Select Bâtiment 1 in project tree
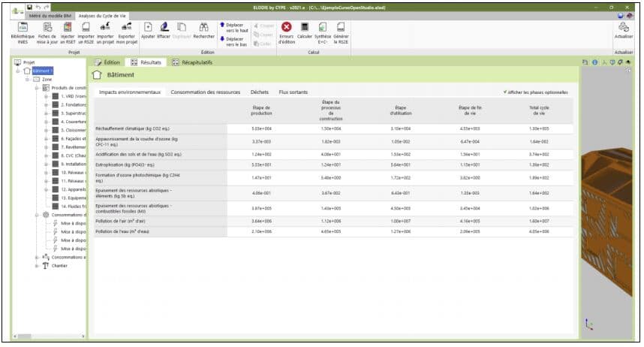 [42, 71]
